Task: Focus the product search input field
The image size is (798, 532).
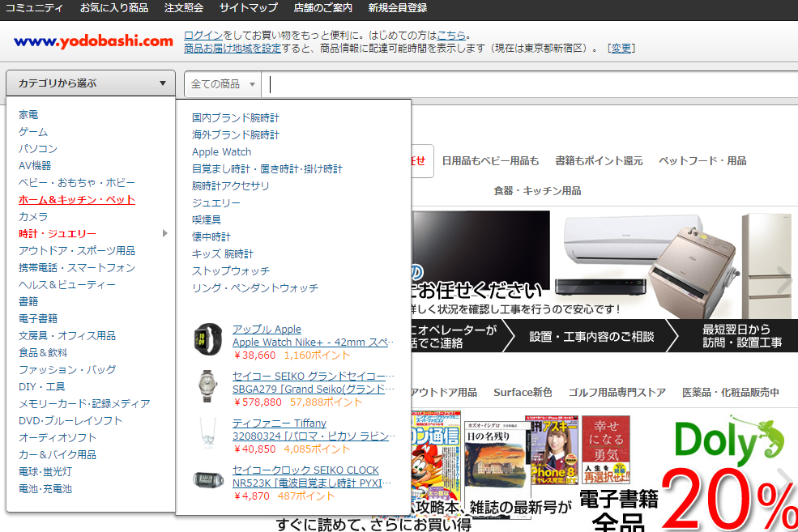Action: (529, 84)
